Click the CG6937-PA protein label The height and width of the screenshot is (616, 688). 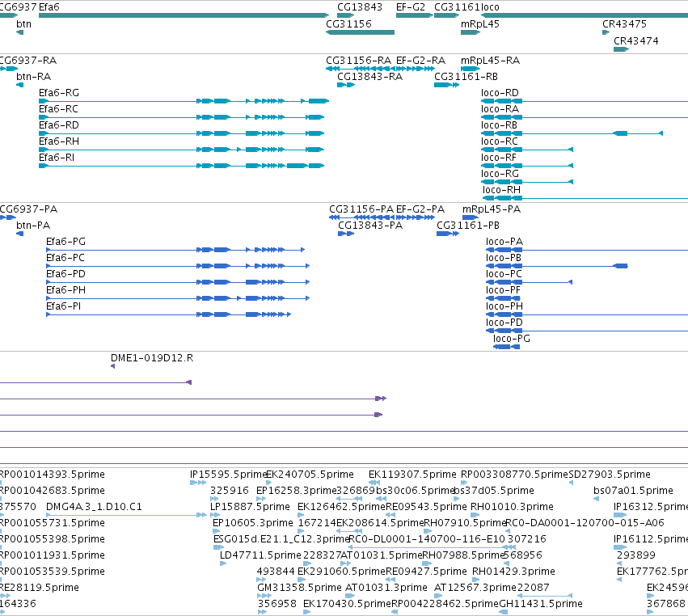28,209
